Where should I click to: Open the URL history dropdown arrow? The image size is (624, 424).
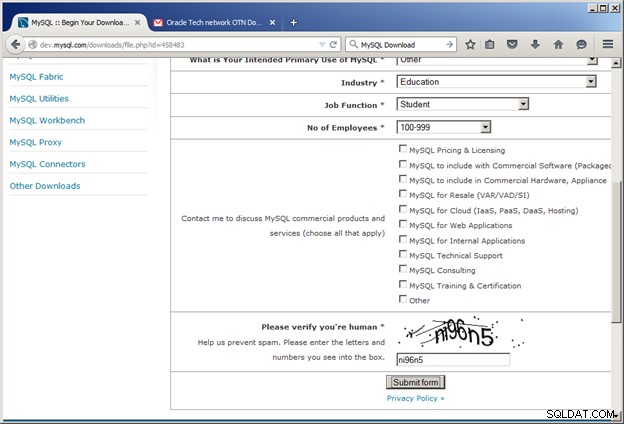pyautogui.click(x=322, y=45)
